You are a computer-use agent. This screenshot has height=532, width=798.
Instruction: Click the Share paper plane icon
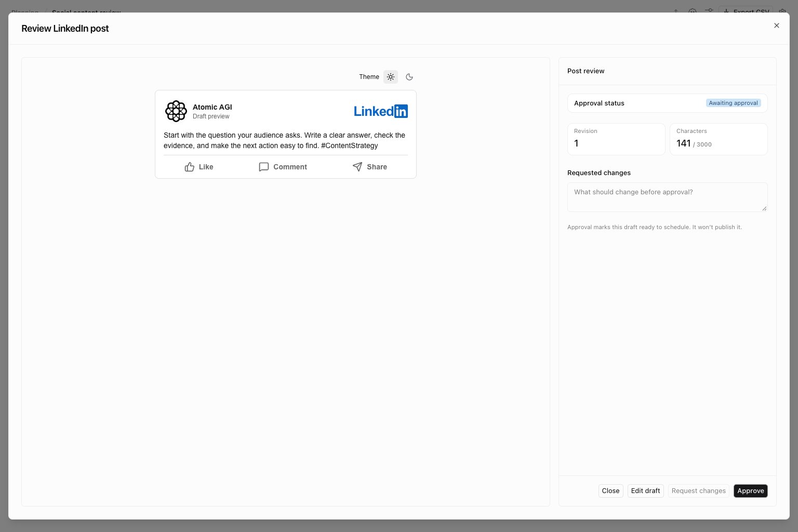click(357, 167)
